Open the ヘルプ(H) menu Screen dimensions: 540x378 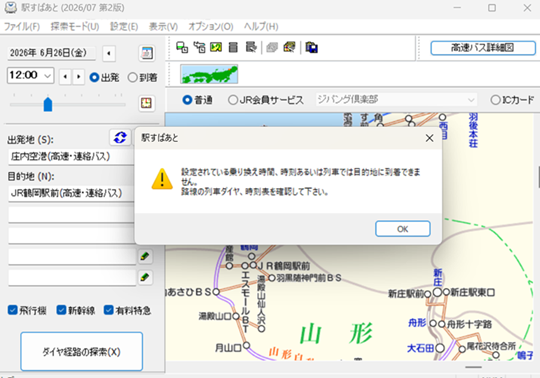pos(261,27)
